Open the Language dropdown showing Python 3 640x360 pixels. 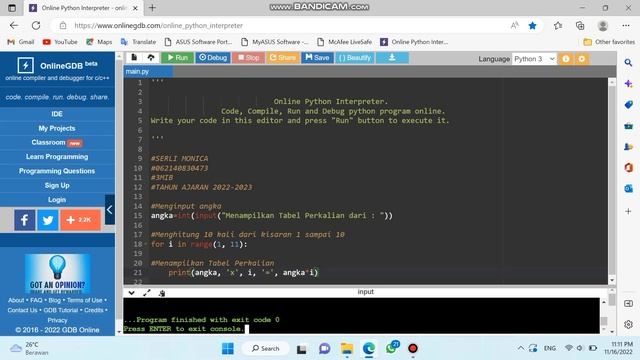pos(534,59)
